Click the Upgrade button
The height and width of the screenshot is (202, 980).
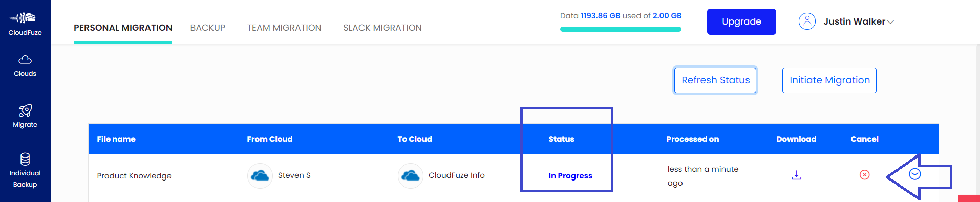741,21
